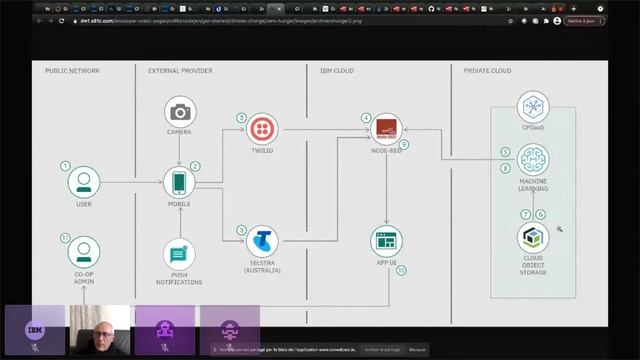The height and width of the screenshot is (360, 640).
Task: Click the Node-RED icon
Action: click(x=386, y=129)
